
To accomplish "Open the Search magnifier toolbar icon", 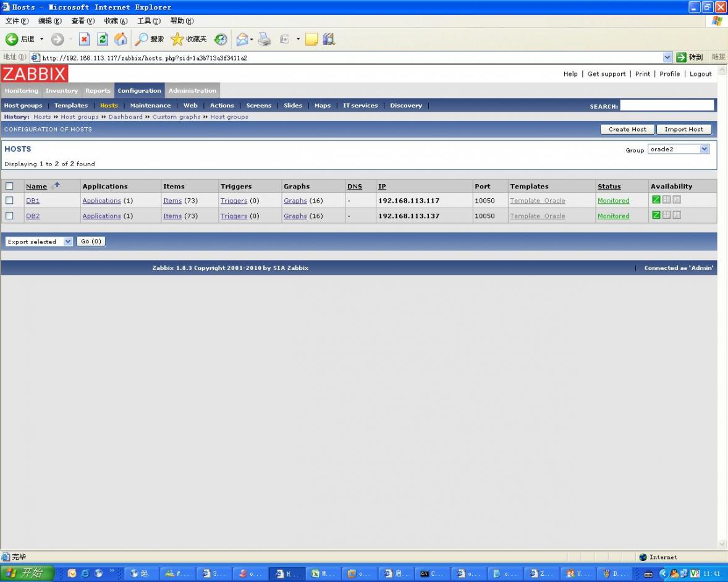I will tap(141, 39).
